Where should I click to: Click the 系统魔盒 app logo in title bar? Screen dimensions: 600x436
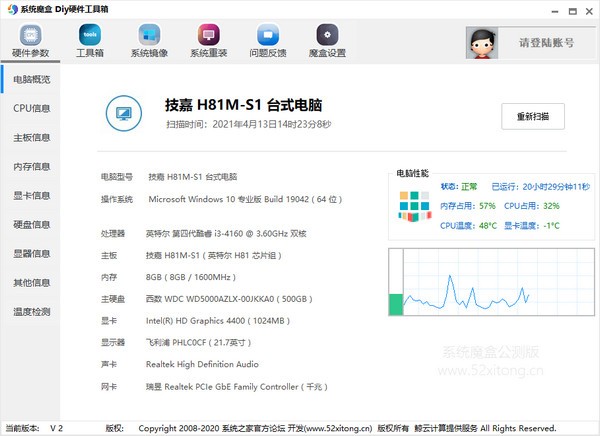coord(12,9)
